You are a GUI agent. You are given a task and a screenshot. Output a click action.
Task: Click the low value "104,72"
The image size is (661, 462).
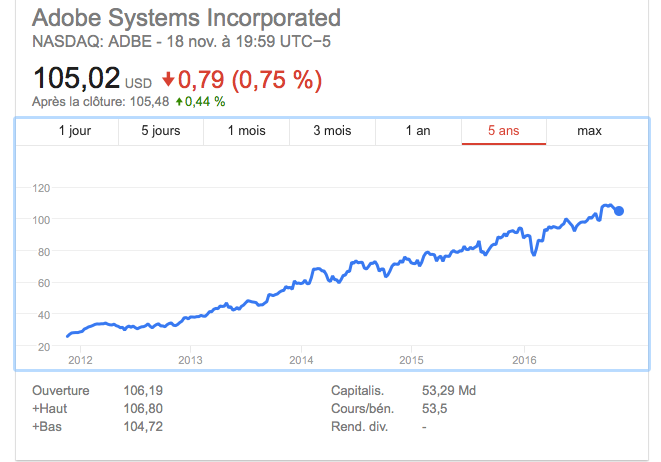[143, 427]
